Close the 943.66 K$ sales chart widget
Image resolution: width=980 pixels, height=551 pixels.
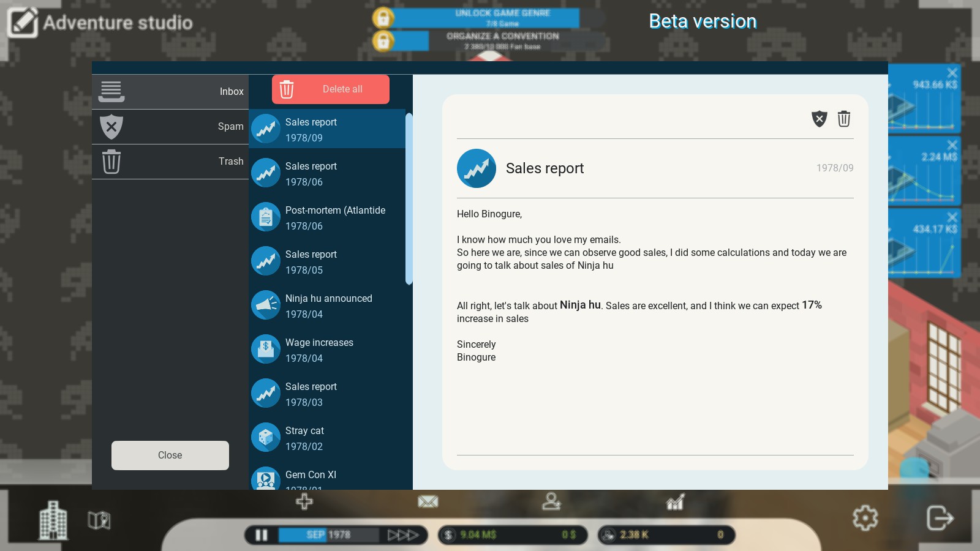click(952, 73)
